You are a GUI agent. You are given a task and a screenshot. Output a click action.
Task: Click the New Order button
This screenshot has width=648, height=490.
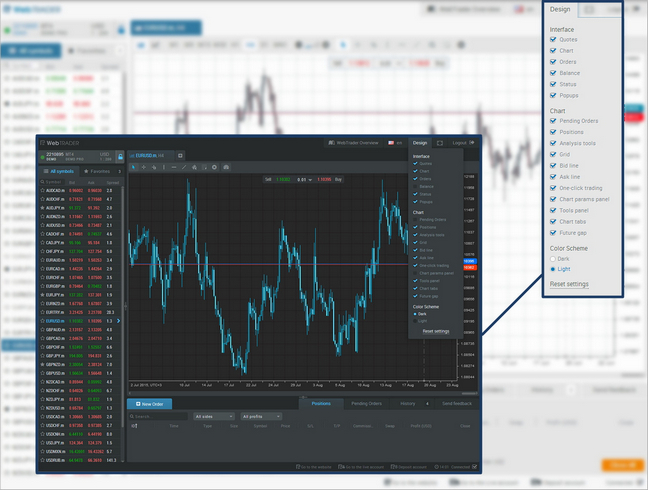point(156,404)
